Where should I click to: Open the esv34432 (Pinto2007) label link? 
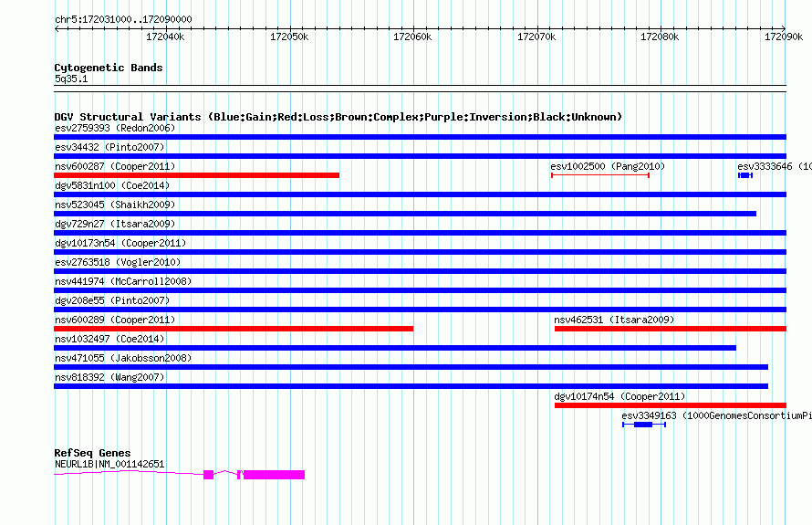click(x=109, y=147)
